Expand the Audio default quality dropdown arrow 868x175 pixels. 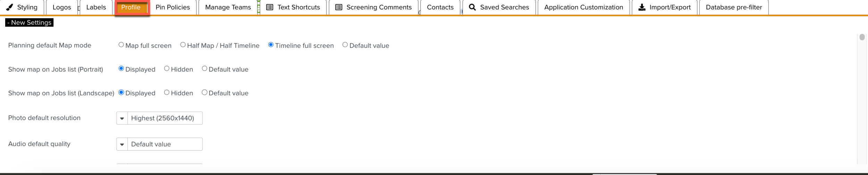(x=122, y=144)
